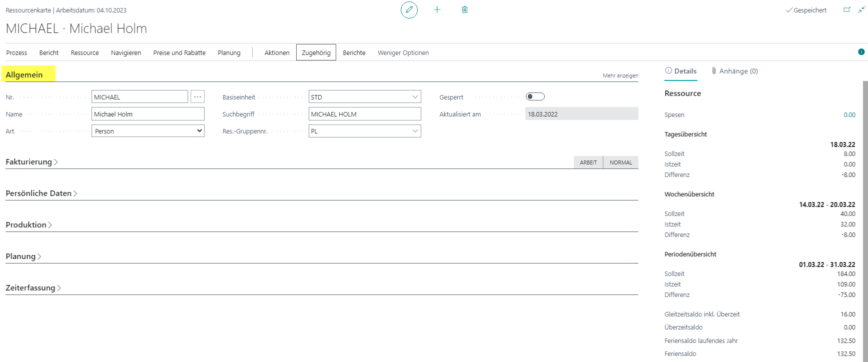
Task: Click into the Name input field
Action: coord(148,114)
